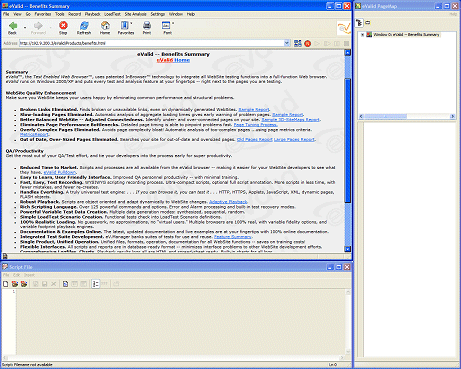
Task: Click the grayed play button beside record
Action: click(x=317, y=43)
